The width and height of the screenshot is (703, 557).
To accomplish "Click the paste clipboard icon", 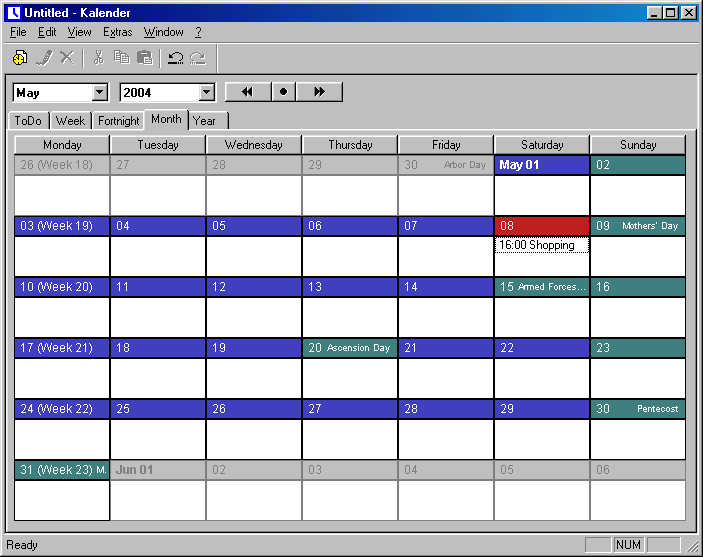I will click(x=145, y=58).
